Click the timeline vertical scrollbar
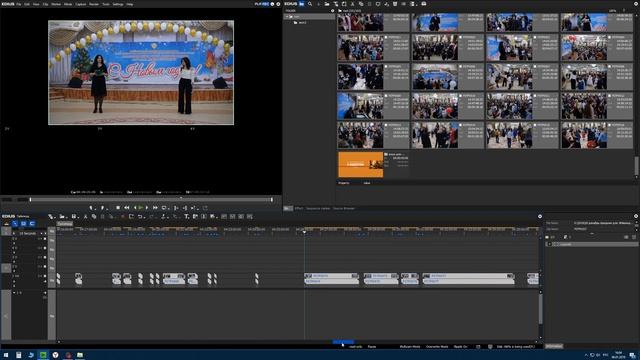640x360 pixels. coord(540,309)
